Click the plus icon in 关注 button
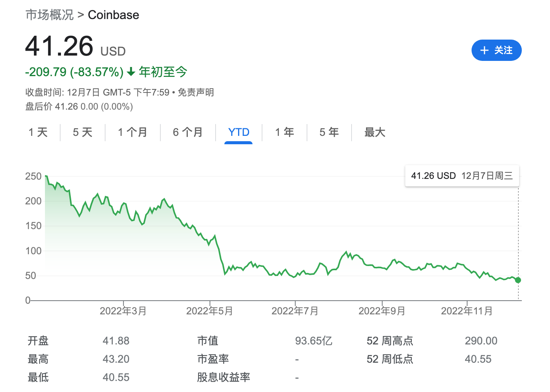Image resolution: width=550 pixels, height=392 pixels. [x=484, y=51]
